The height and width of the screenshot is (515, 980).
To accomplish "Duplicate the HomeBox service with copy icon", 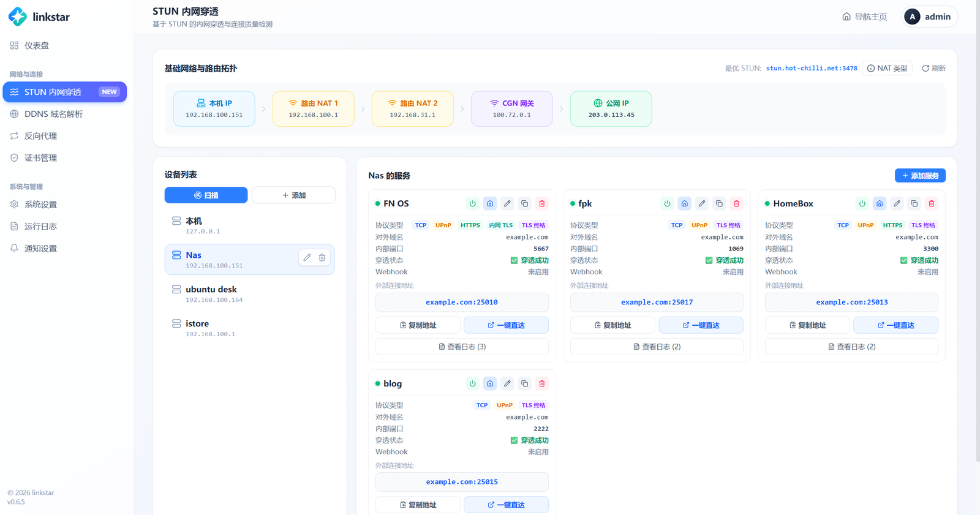I will (914, 203).
